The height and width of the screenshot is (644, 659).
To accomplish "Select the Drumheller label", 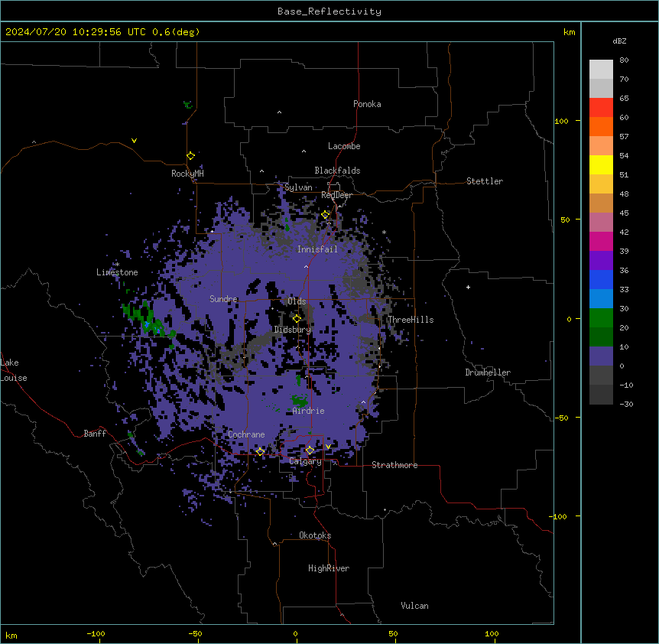I will [488, 372].
